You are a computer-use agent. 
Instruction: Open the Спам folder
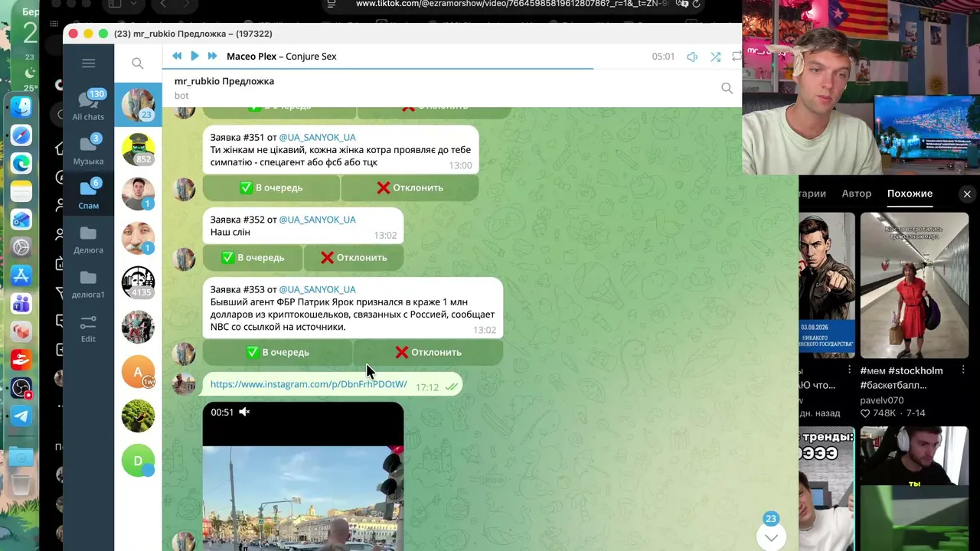(88, 194)
